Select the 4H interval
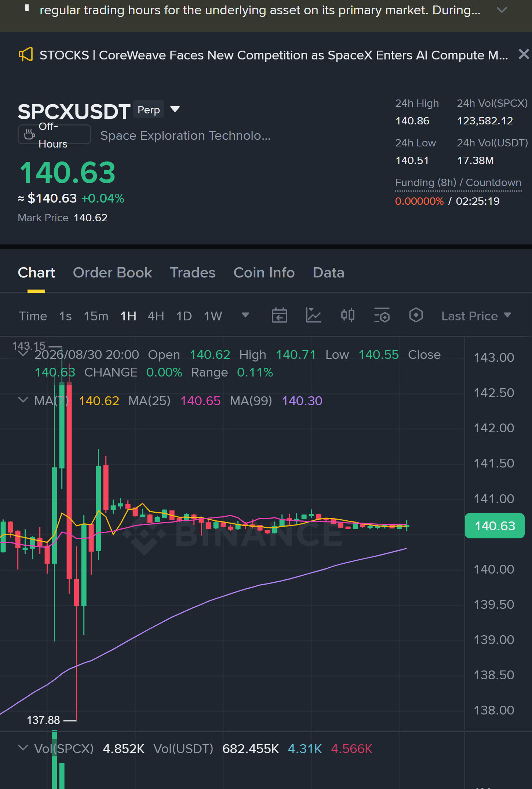 156,316
